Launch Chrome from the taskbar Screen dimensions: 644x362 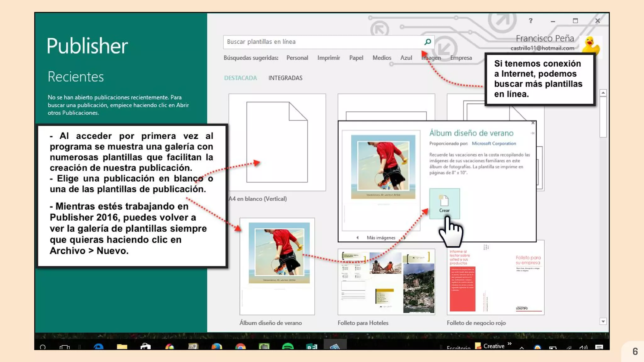tap(241, 347)
